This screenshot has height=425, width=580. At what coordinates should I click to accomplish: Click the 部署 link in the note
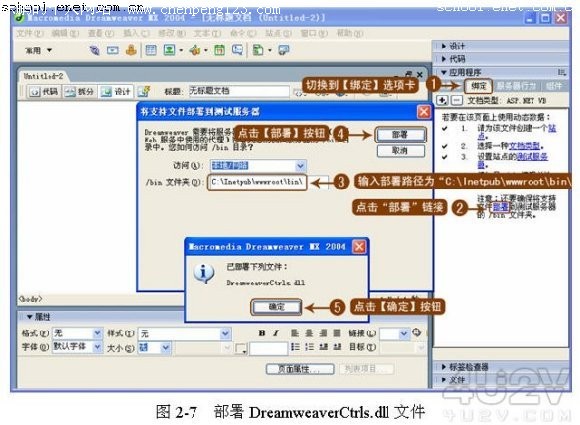point(501,207)
